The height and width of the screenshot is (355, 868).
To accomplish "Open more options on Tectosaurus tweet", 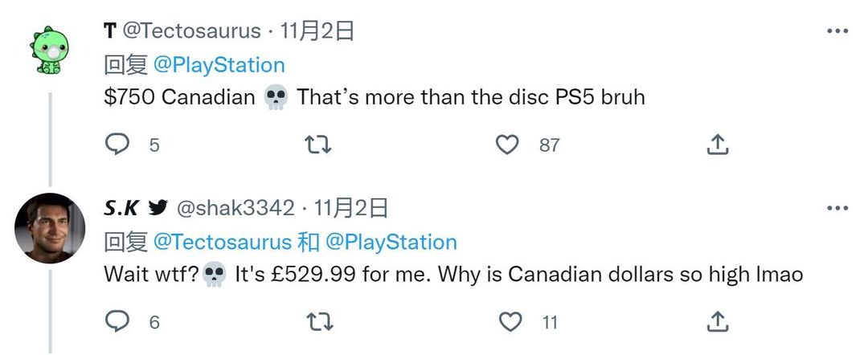I will [837, 31].
